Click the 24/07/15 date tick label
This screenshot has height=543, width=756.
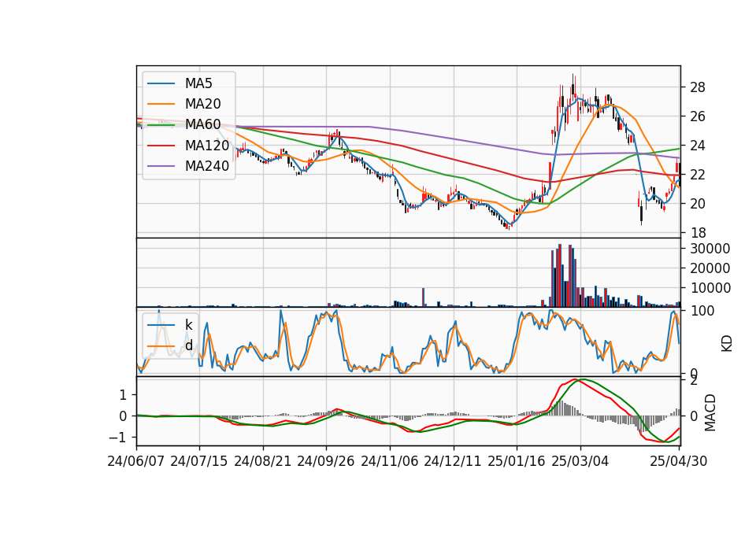pos(199,461)
